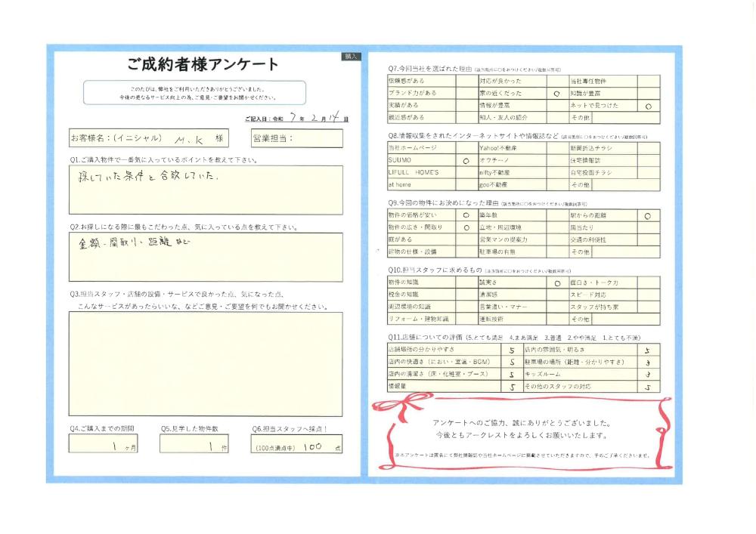Screen dimensions: 756x534
Task: Click the Q2 answer box mentioning 金額・間取り
Action: pyautogui.click(x=206, y=257)
